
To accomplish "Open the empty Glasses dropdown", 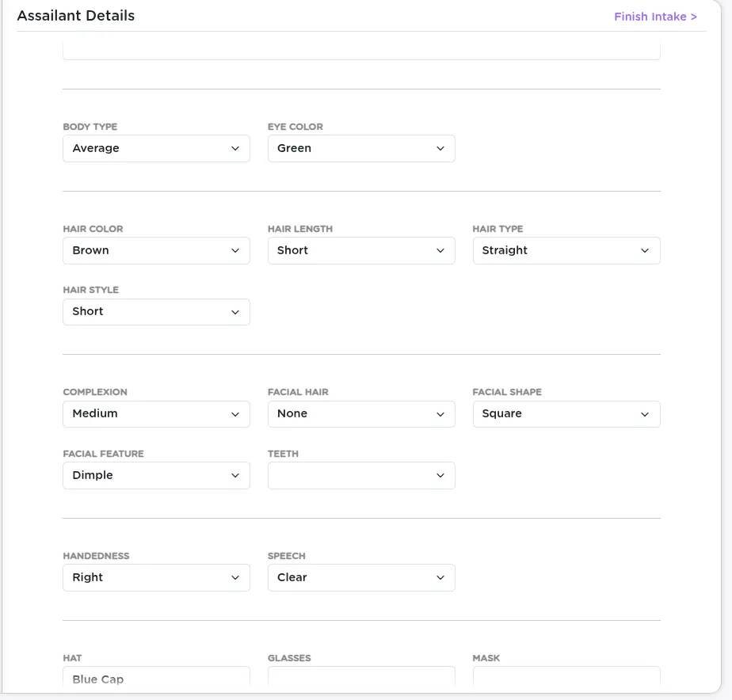I will 361,679.
